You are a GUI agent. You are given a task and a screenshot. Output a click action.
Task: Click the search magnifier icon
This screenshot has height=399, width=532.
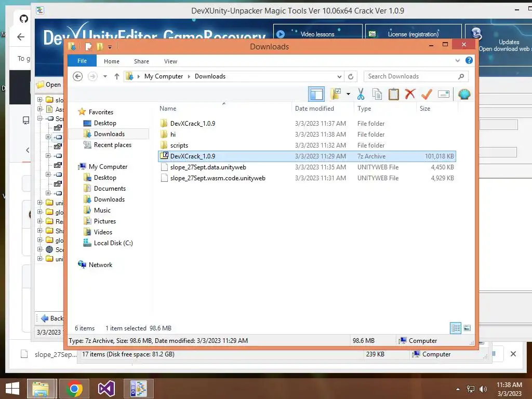point(461,76)
